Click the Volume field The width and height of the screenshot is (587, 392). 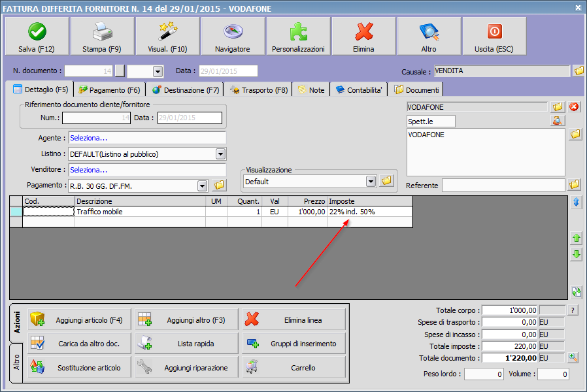[553, 374]
